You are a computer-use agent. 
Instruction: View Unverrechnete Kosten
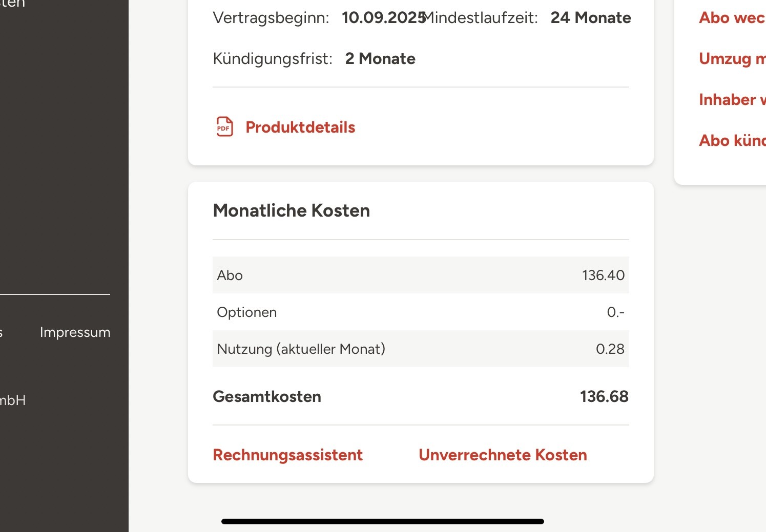(x=503, y=455)
